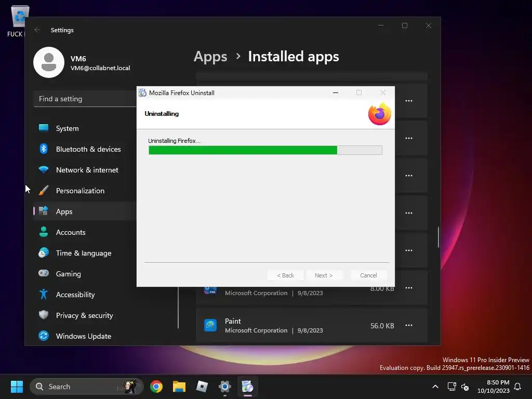Launch Google Chrome from taskbar
The image size is (532, 399).
click(156, 387)
